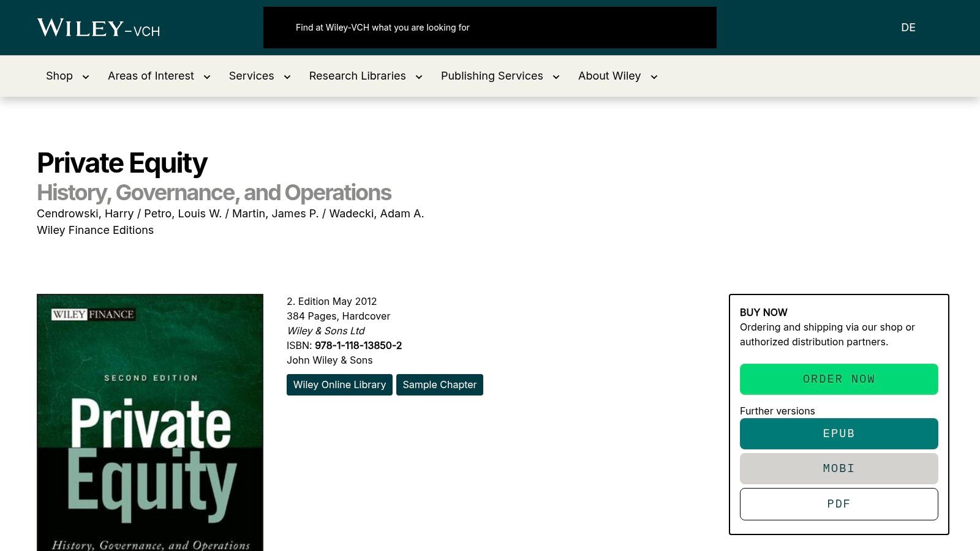The height and width of the screenshot is (551, 980).
Task: Expand the Shop chevron arrow
Action: (86, 77)
